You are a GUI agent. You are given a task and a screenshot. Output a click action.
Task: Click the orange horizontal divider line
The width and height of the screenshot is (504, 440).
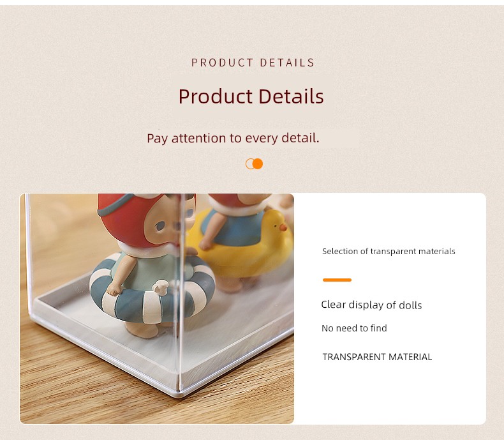coord(337,280)
